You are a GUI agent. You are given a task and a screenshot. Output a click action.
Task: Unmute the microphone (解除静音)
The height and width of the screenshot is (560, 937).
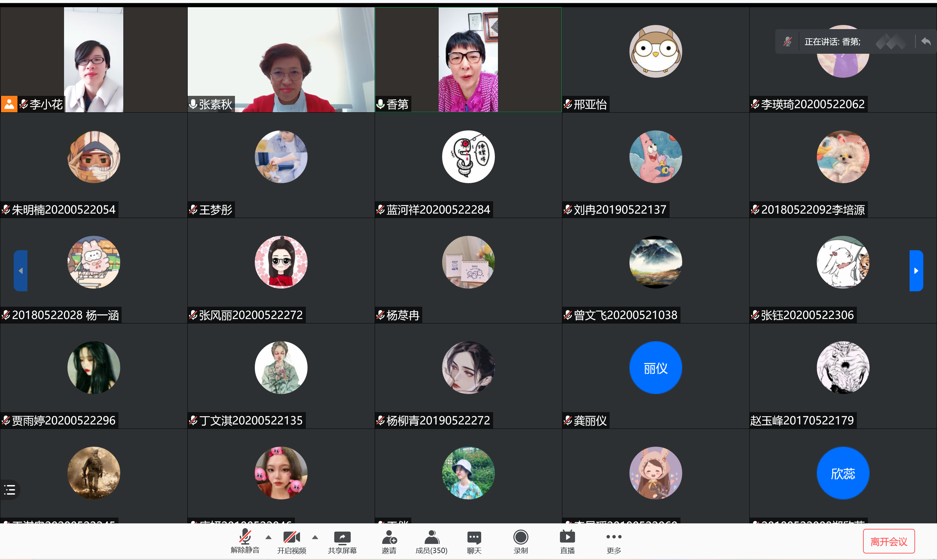[245, 537]
